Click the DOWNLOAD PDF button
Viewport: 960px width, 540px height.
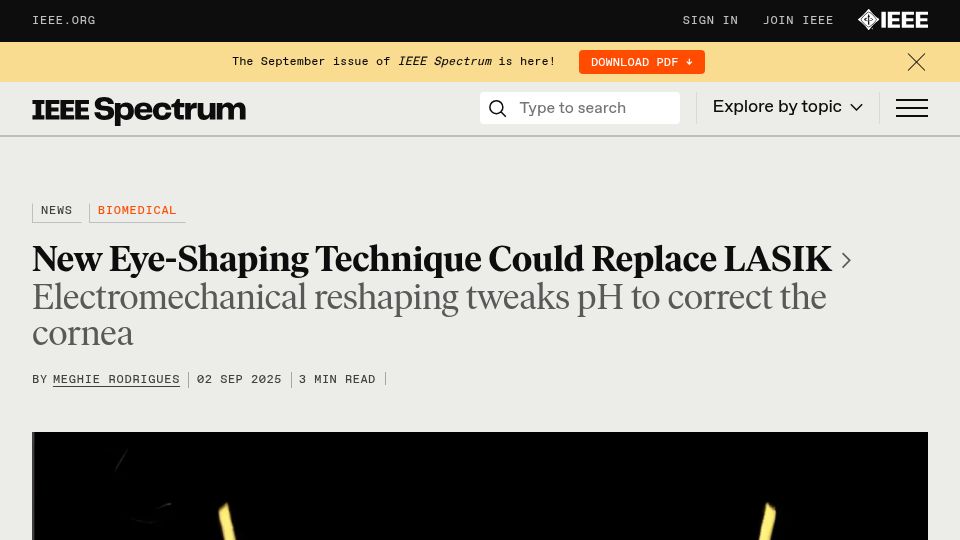tap(642, 62)
